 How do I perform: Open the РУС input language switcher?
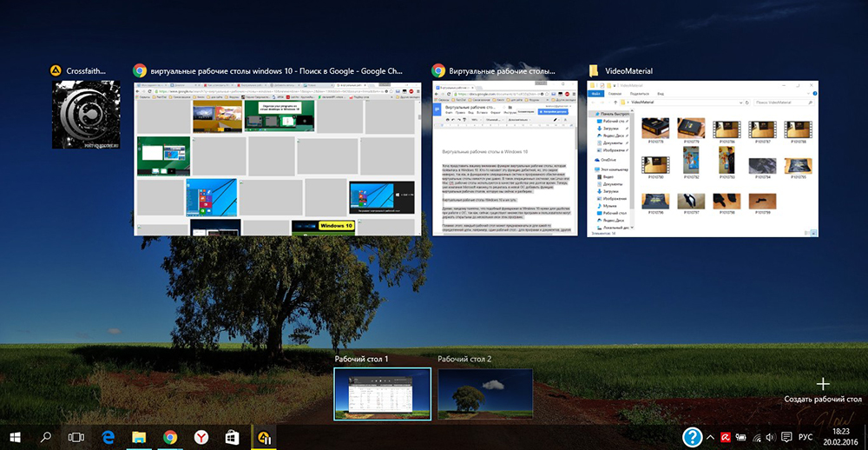(x=806, y=437)
